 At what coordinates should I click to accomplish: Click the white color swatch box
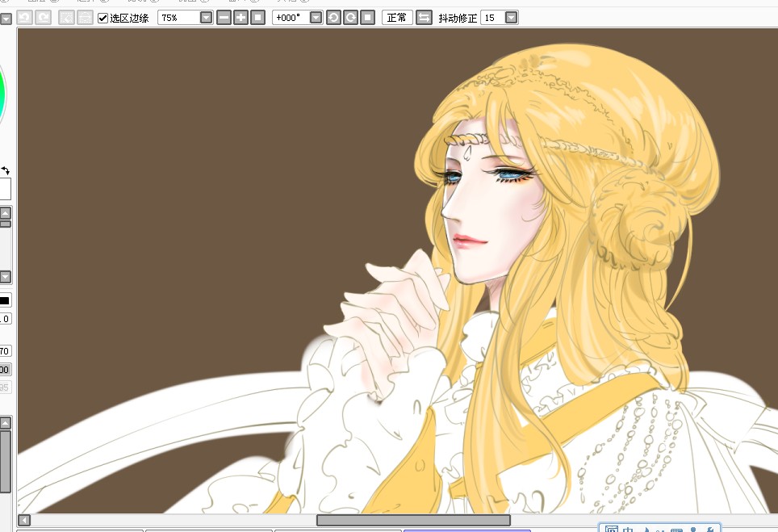[x=5, y=189]
